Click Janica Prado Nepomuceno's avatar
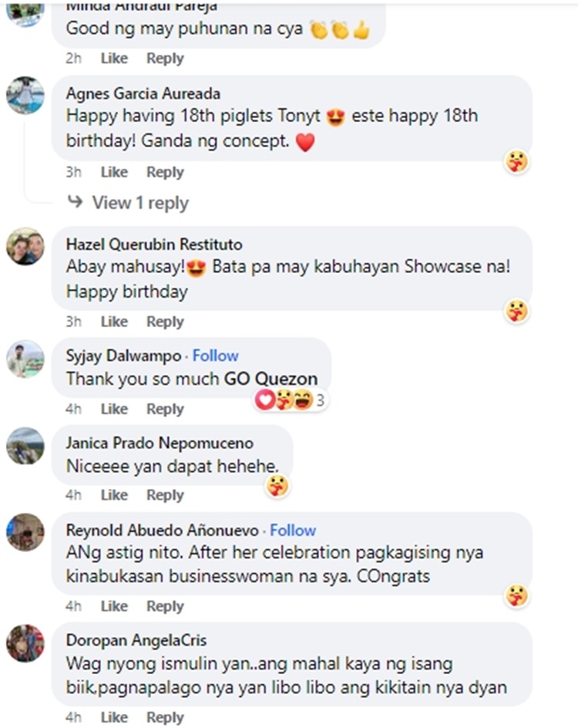The image size is (578, 728). tap(25, 446)
